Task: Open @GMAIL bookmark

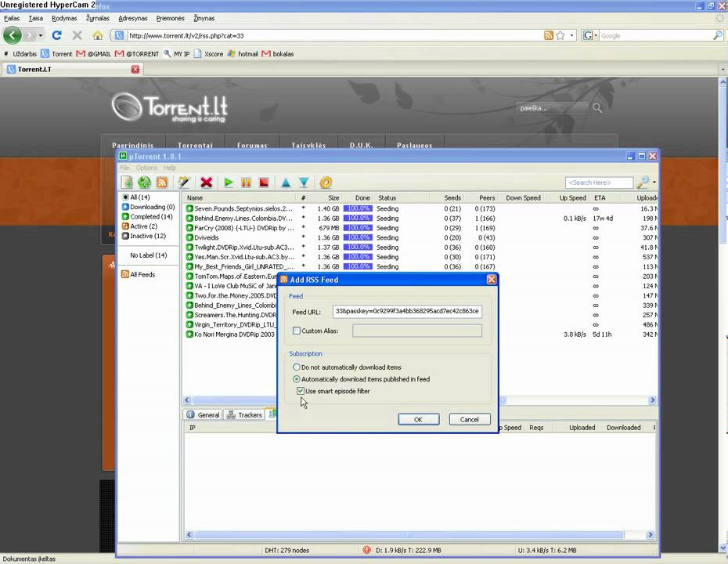Action: (94, 54)
